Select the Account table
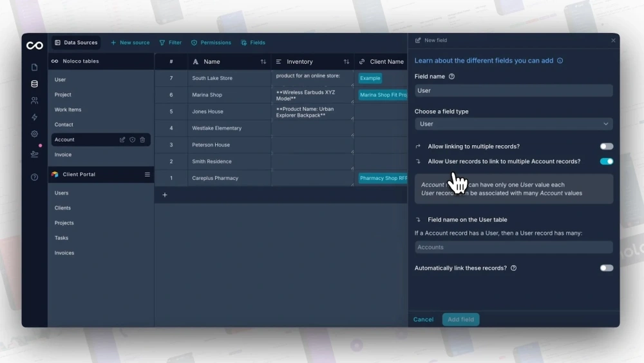 100,140
